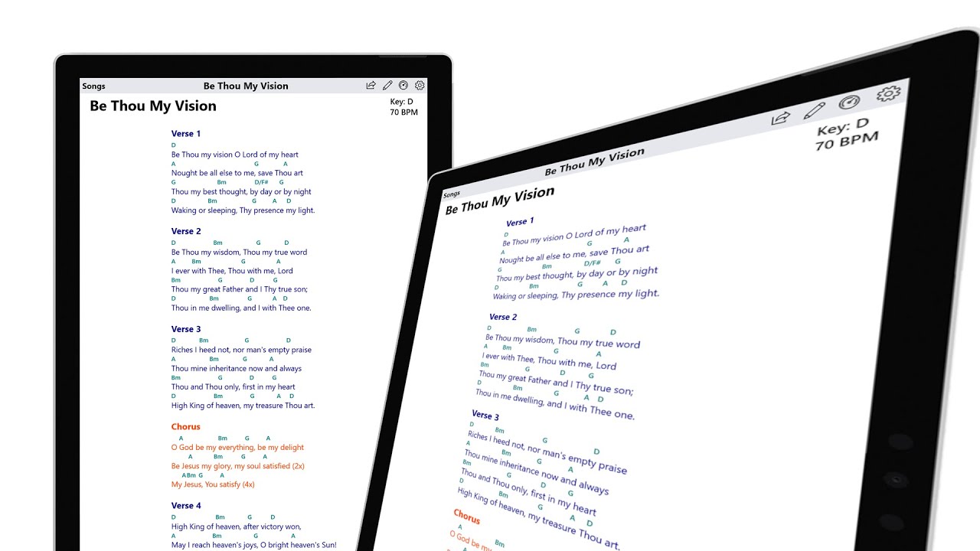Select 'Be Thou my wisdom' line on tilted tablet

point(563,340)
